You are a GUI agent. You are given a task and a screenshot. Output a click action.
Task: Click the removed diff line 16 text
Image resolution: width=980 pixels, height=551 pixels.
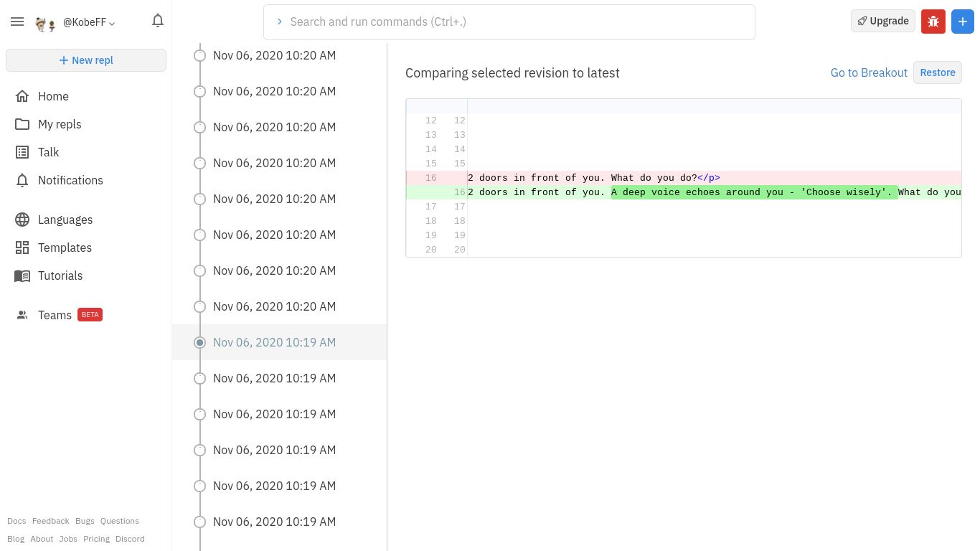pyautogui.click(x=594, y=178)
